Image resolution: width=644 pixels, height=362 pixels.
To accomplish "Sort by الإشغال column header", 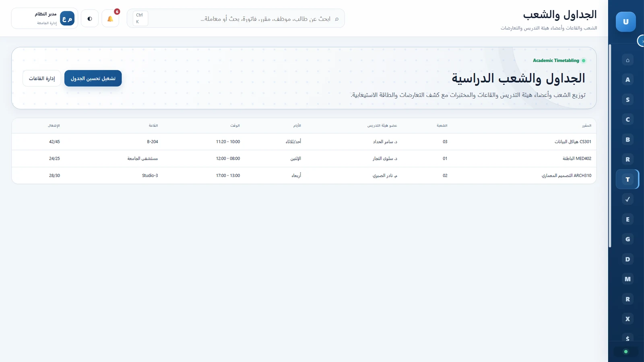I will click(54, 125).
